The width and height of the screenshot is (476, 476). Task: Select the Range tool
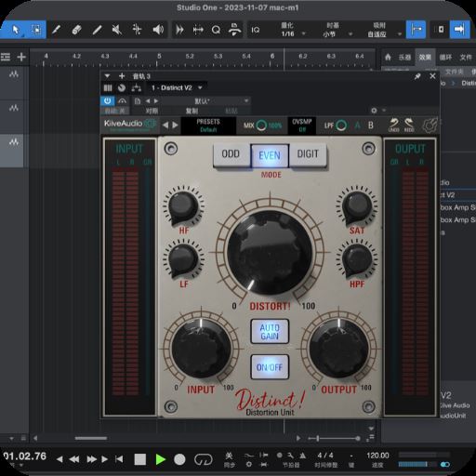pyautogui.click(x=36, y=30)
